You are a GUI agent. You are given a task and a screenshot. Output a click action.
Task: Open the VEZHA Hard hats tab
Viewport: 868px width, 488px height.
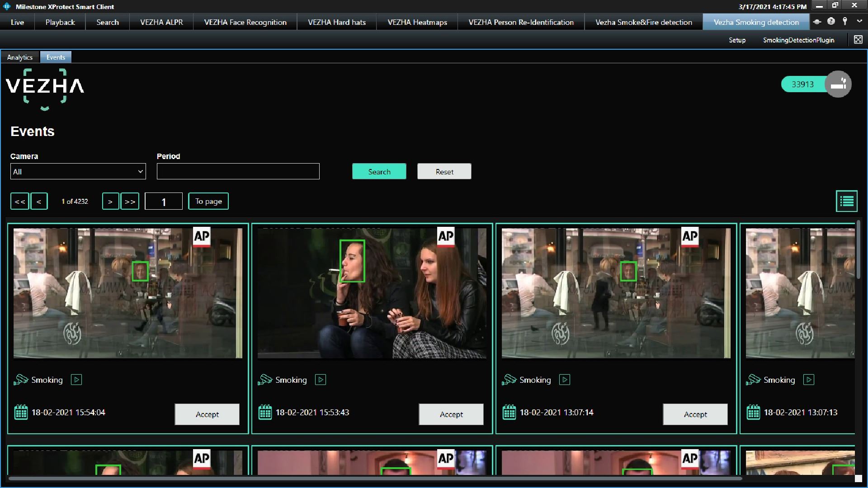pos(337,22)
